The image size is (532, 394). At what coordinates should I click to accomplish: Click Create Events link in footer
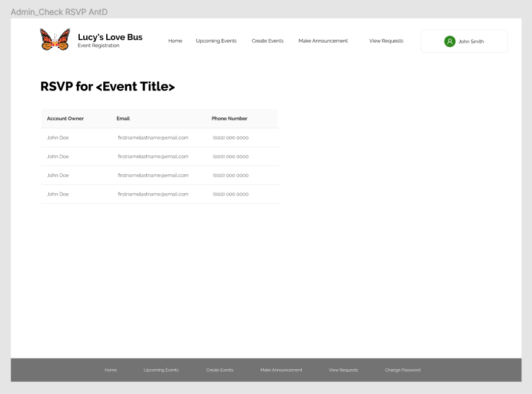tap(220, 370)
